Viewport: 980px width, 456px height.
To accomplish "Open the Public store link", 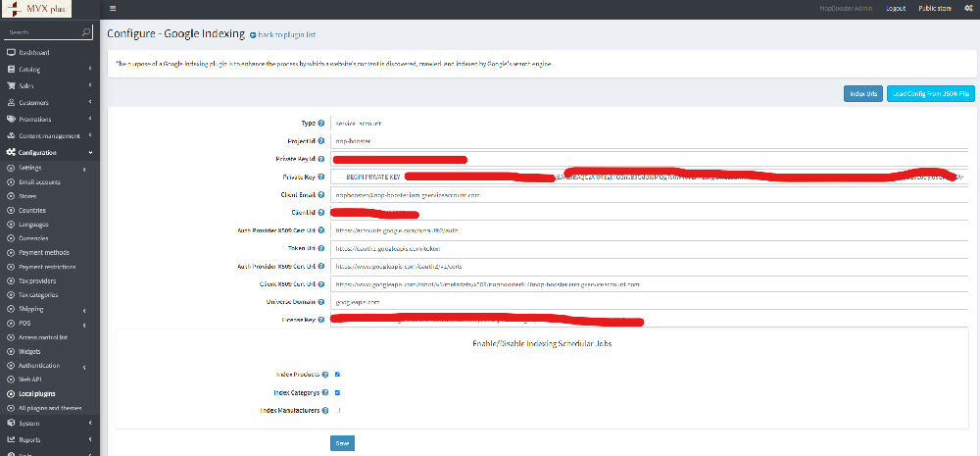I will [x=935, y=9].
